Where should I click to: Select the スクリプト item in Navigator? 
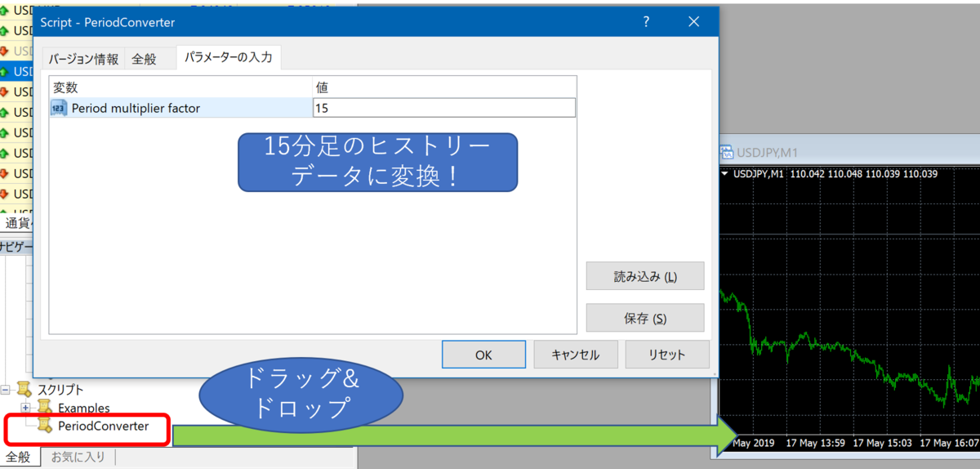60,390
